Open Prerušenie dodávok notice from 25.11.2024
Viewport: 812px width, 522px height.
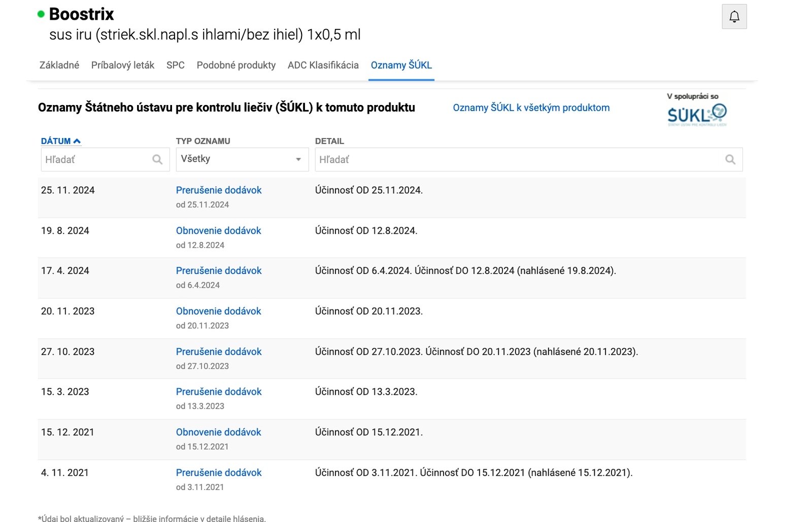tap(219, 190)
